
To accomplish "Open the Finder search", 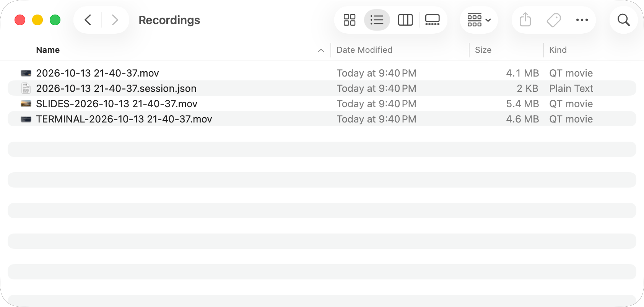I will 624,20.
